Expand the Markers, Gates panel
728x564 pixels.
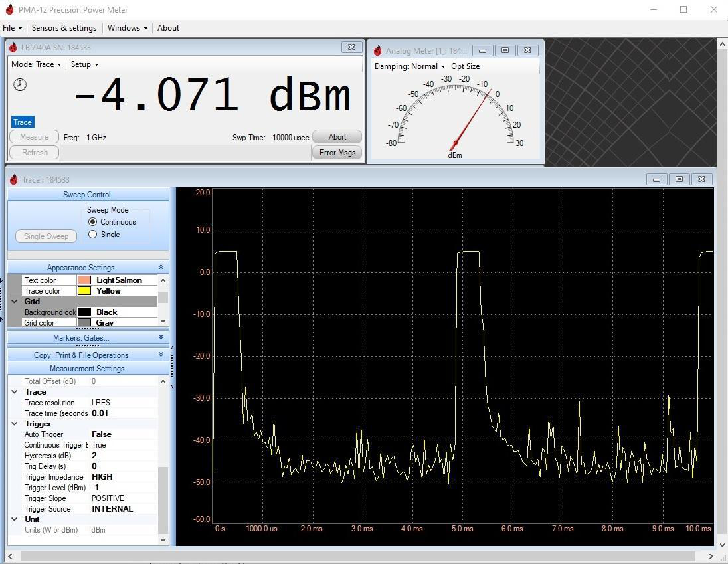[x=161, y=337]
